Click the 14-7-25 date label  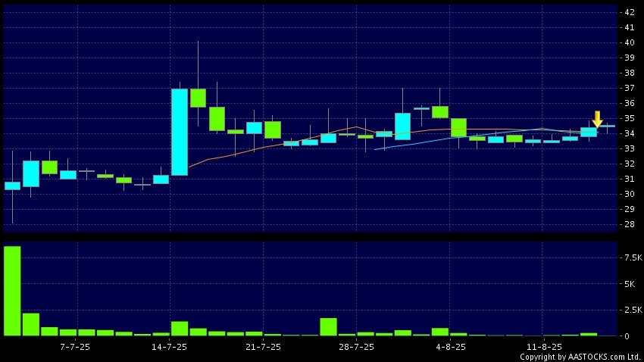tap(169, 347)
